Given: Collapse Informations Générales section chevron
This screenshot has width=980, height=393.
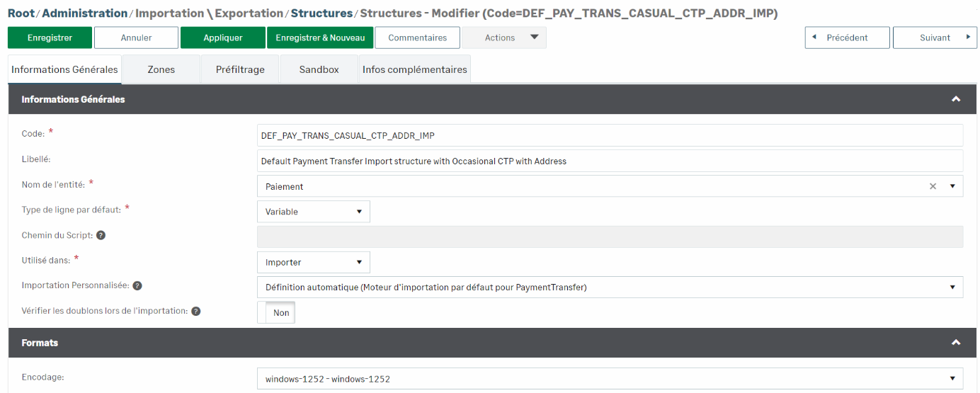Looking at the screenshot, I should coord(956,99).
